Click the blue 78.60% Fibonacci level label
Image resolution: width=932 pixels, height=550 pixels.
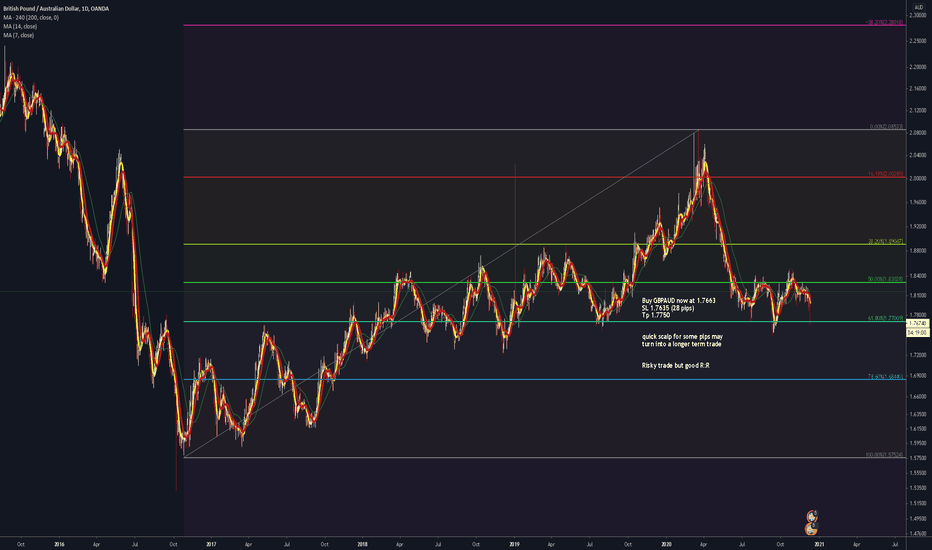(886, 376)
